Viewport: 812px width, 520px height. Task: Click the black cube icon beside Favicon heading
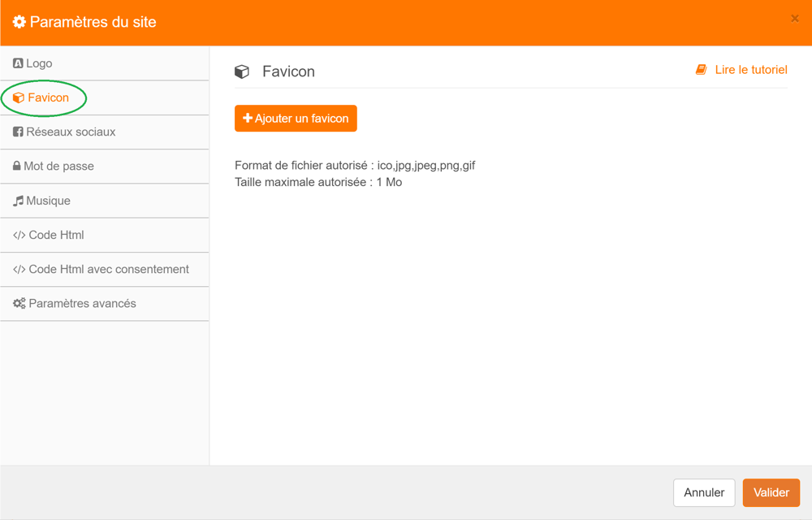click(242, 71)
